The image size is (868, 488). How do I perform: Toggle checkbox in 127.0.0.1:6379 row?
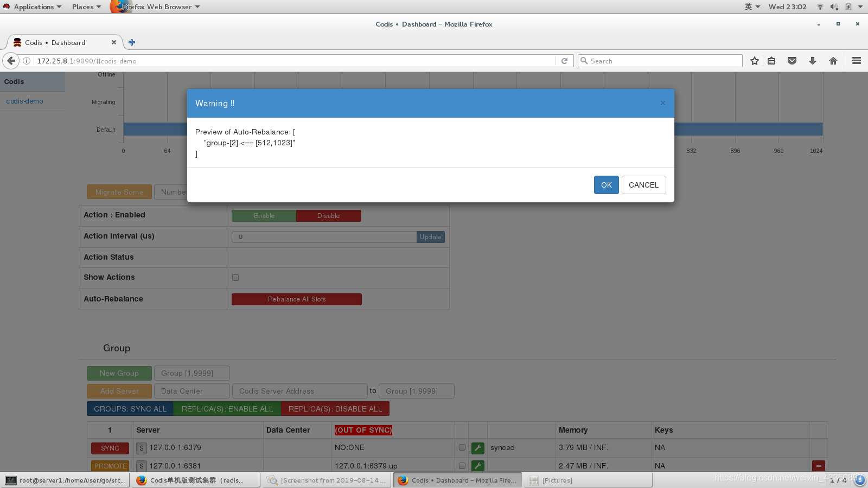pyautogui.click(x=462, y=447)
